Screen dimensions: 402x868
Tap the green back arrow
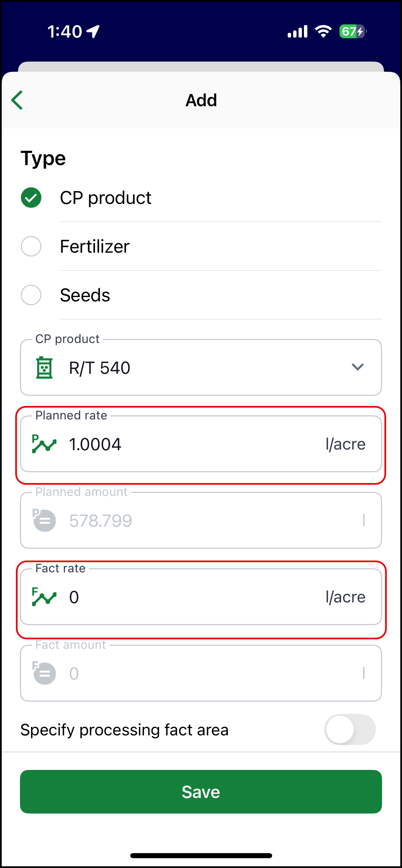pos(17,100)
